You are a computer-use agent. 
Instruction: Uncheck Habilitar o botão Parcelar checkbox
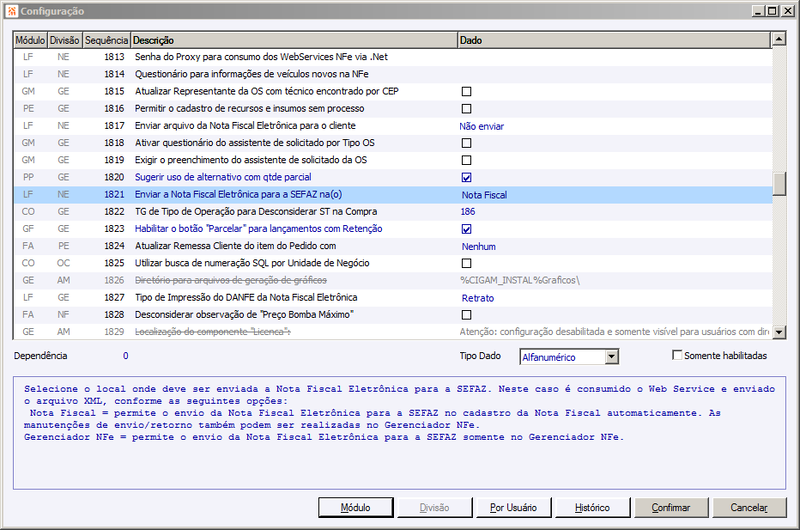pyautogui.click(x=466, y=229)
